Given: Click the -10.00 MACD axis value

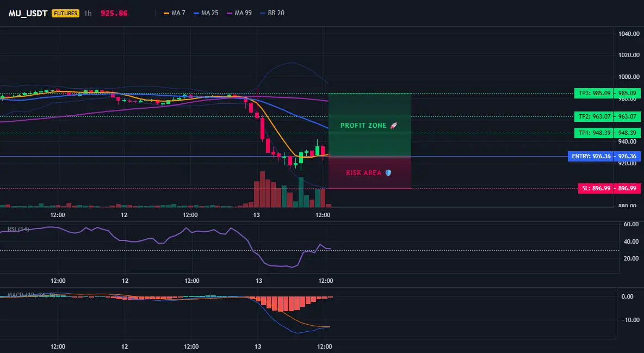Looking at the screenshot, I should 630,320.
